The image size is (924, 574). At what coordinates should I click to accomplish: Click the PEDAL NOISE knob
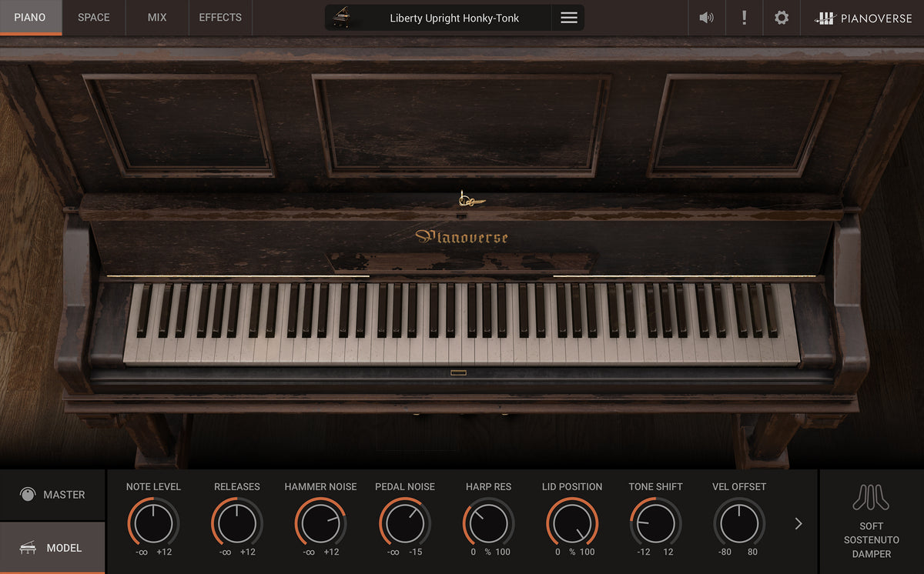click(405, 523)
